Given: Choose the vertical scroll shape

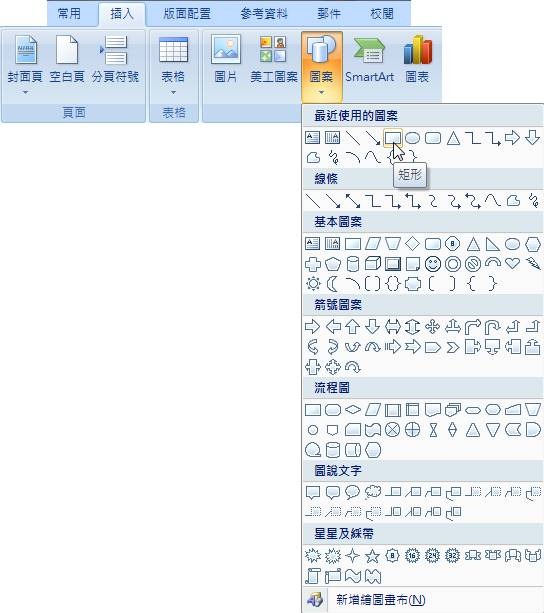Looking at the screenshot, I should click(313, 576).
